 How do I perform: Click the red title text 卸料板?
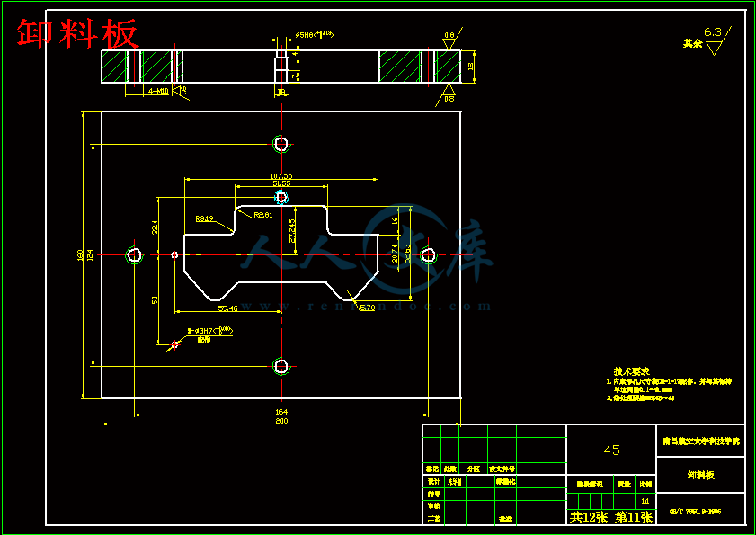point(78,33)
